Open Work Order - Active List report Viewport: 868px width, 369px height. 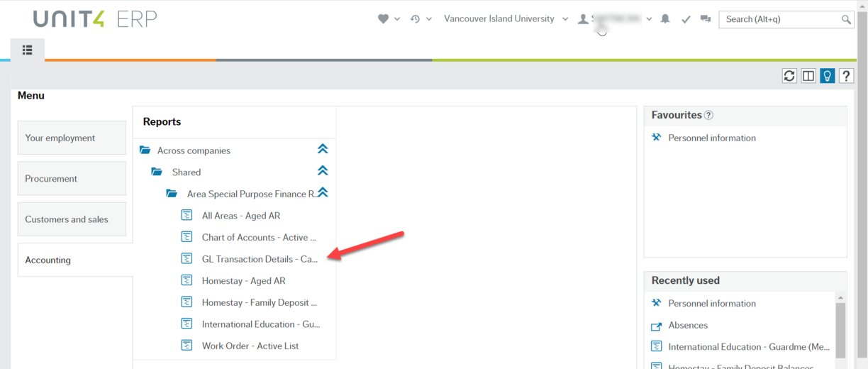tap(250, 346)
